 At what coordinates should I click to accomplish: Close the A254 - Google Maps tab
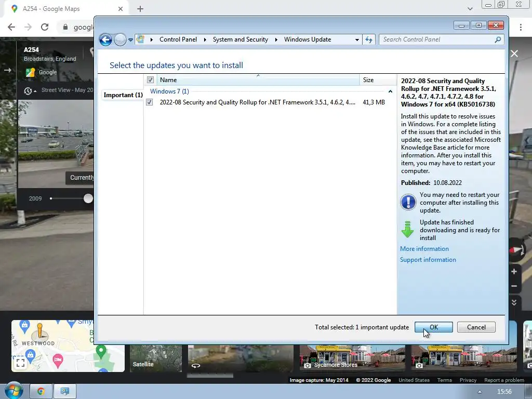click(121, 9)
